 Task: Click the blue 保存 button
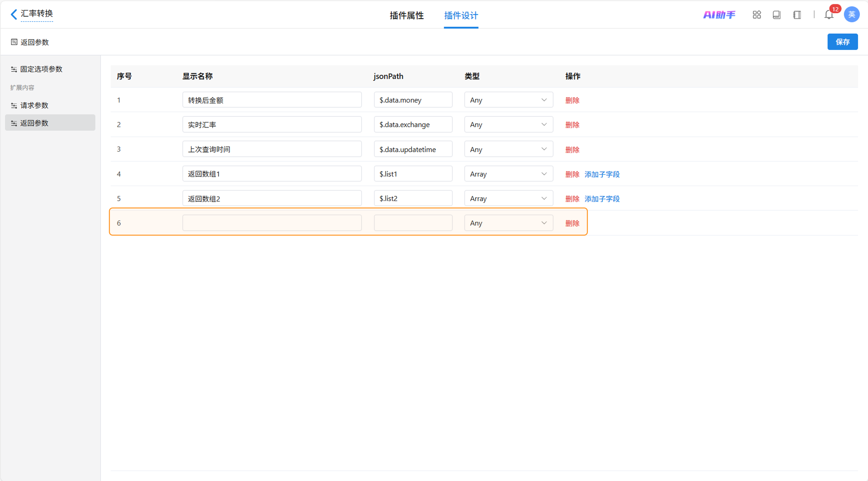tap(842, 42)
